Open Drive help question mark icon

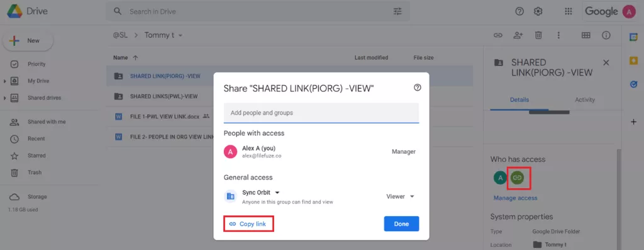(519, 11)
